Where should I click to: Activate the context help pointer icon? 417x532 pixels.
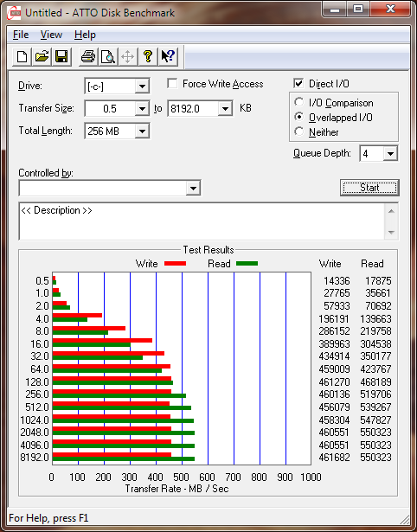tap(168, 56)
